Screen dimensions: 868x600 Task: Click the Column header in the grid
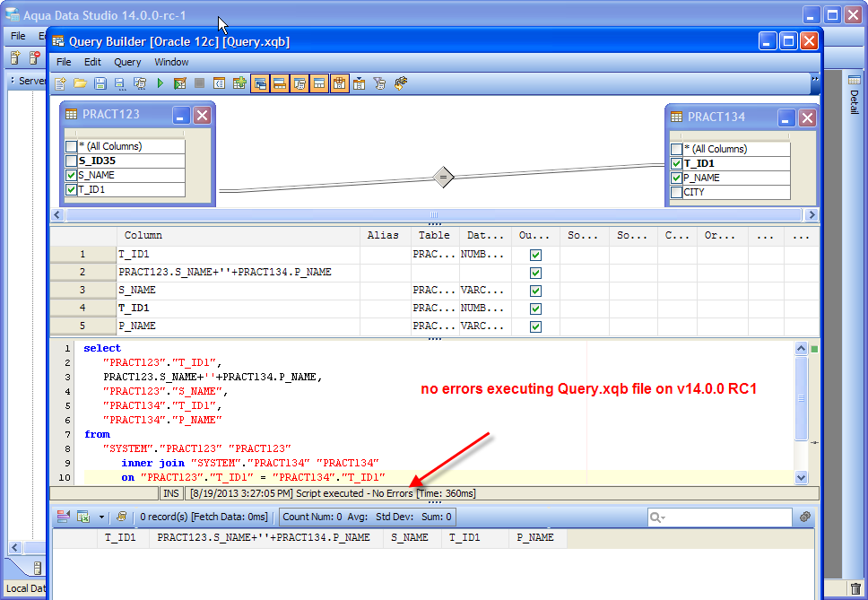point(239,235)
